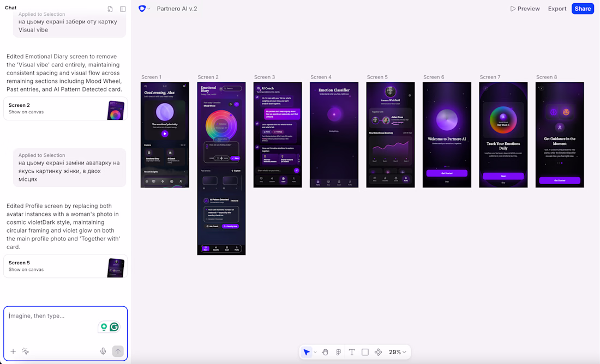Click the avatar replacement prompt message bubble

(x=70, y=167)
